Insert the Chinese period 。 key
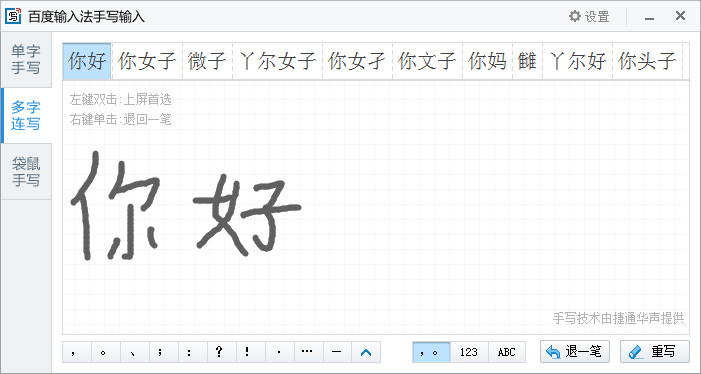The height and width of the screenshot is (374, 701). (x=106, y=352)
